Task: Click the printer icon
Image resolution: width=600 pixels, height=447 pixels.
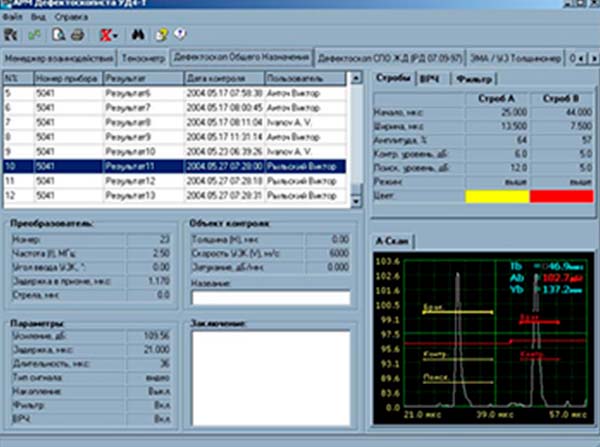Action: (x=76, y=35)
